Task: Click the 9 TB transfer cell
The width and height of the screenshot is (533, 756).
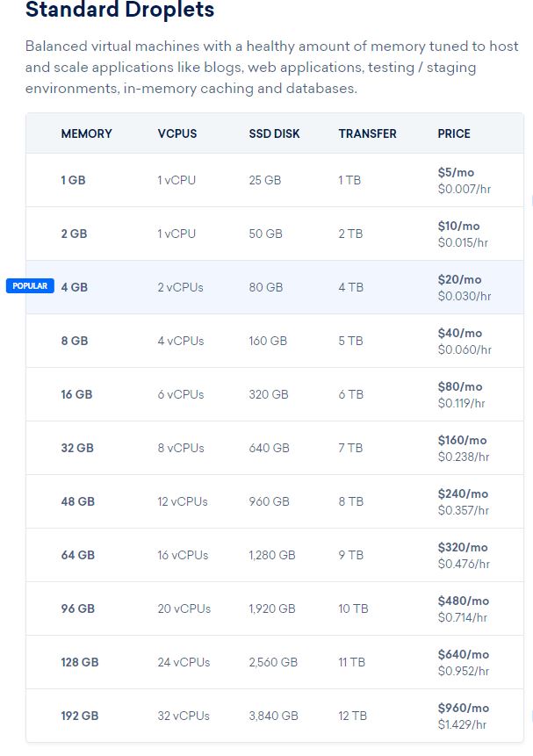Action: point(350,555)
